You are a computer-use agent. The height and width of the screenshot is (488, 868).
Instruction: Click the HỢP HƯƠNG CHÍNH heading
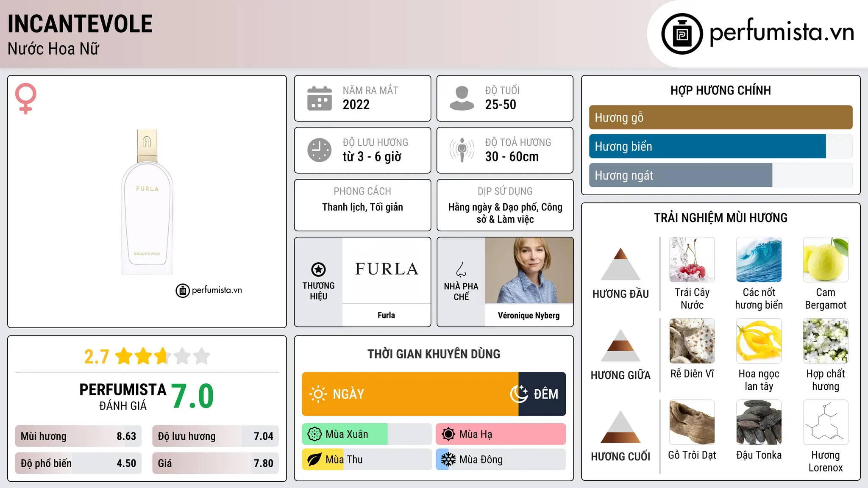pos(721,90)
